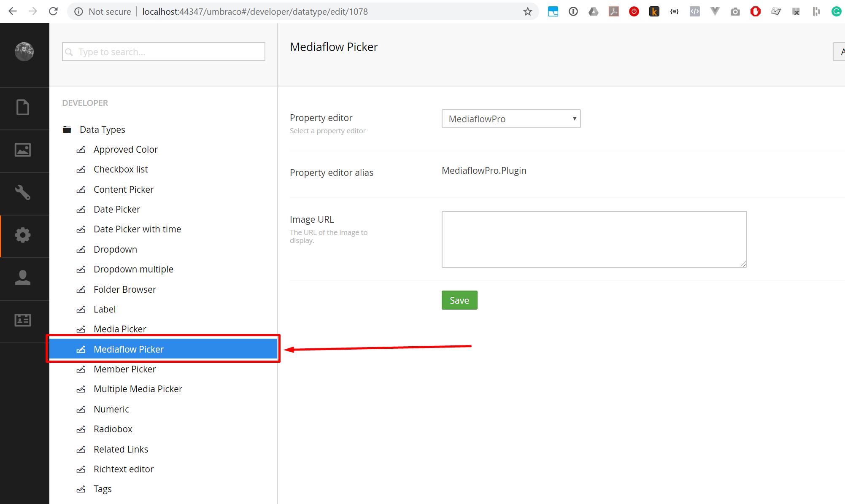Reload the browser page
The height and width of the screenshot is (504, 845).
pos(53,11)
